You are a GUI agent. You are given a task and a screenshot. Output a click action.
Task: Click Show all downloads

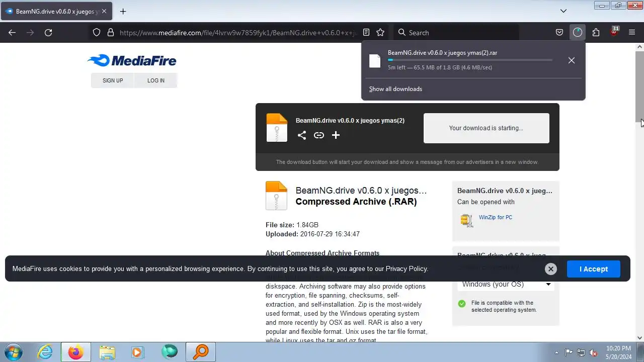[395, 89]
